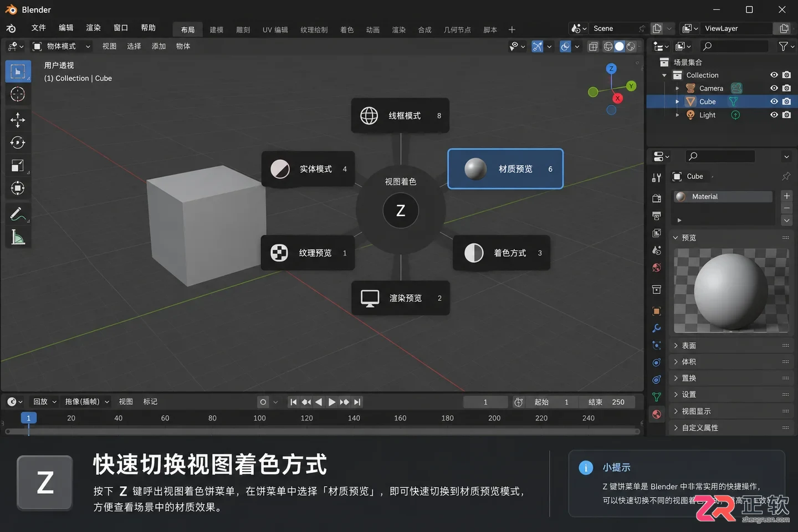Select the Cursor tool in left toolbar
Viewport: 798px width, 532px height.
[x=18, y=95]
